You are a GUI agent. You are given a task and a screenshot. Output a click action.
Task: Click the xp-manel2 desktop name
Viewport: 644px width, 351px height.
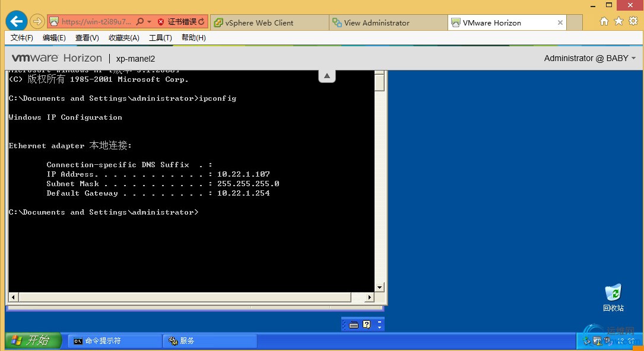point(135,59)
